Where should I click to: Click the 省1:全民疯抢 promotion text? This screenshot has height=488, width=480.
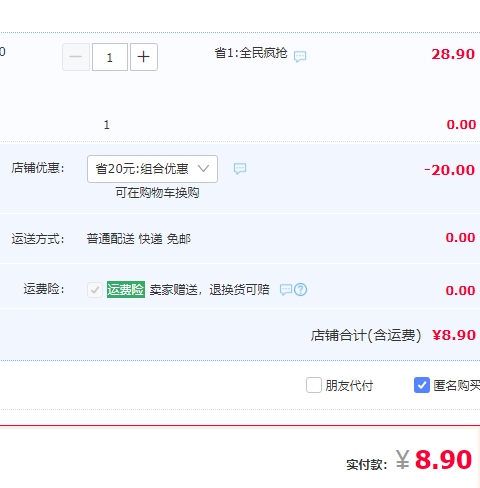coord(251,53)
